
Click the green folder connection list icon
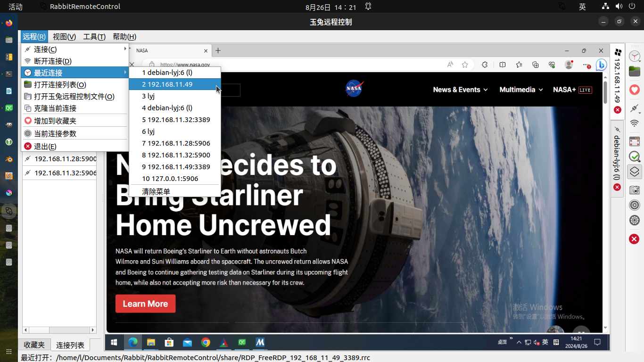click(635, 72)
